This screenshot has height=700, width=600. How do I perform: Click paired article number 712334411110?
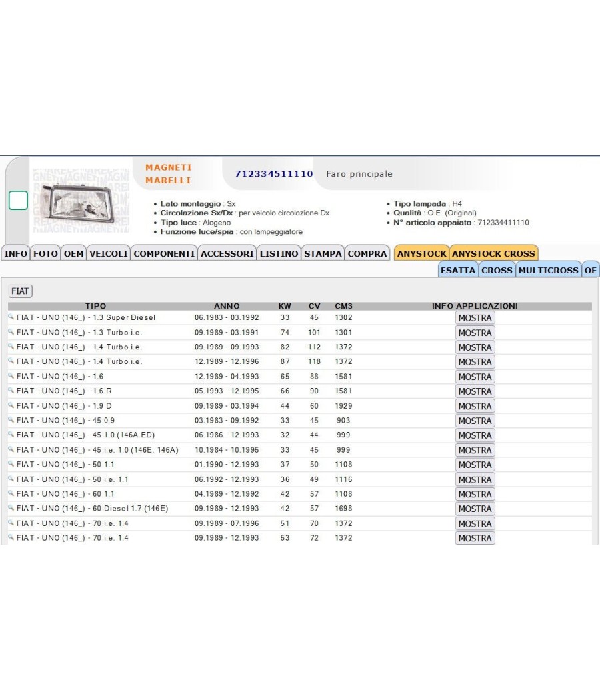503,222
